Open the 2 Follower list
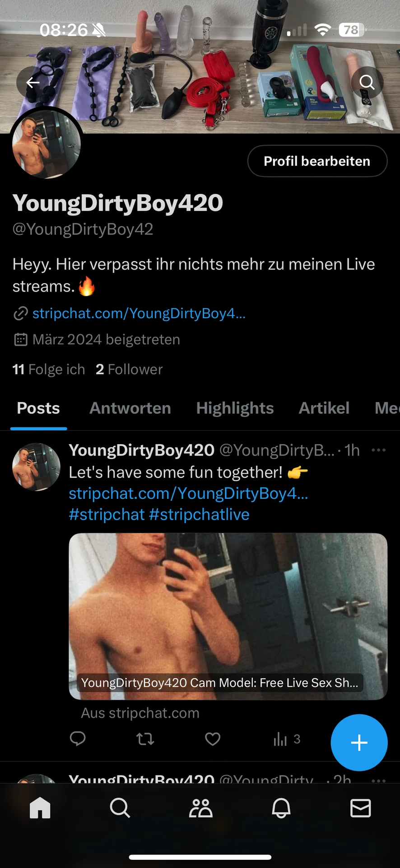Image resolution: width=400 pixels, height=868 pixels. click(x=129, y=369)
